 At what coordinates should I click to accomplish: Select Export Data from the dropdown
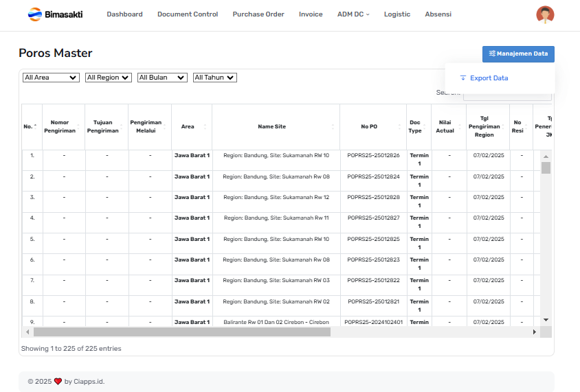(x=489, y=78)
